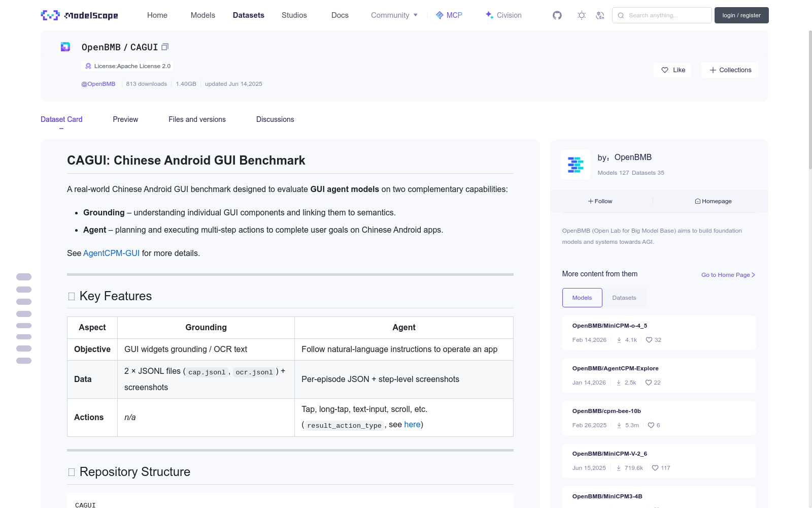This screenshot has width=812, height=508.
Task: Expand the Community dropdown menu
Action: [394, 15]
